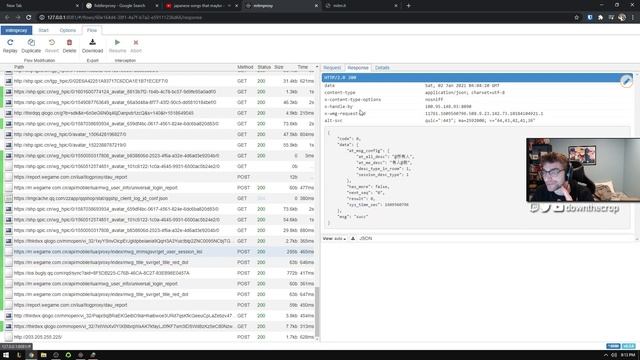
Task: Click the pencil edit icon in response
Action: 626,81
